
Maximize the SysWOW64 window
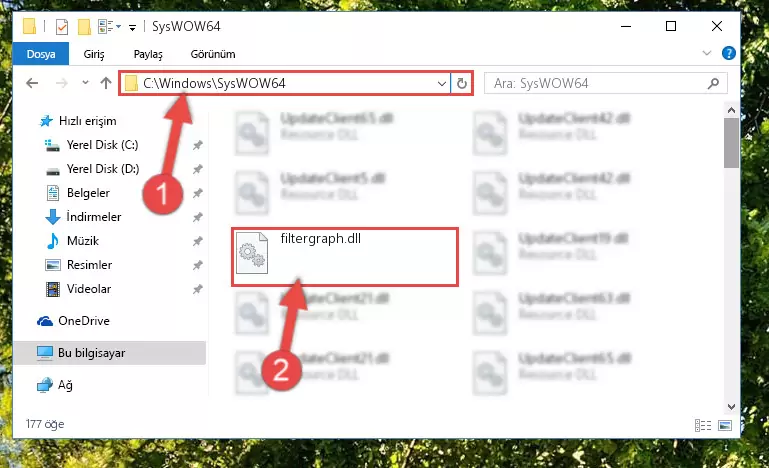click(x=671, y=26)
